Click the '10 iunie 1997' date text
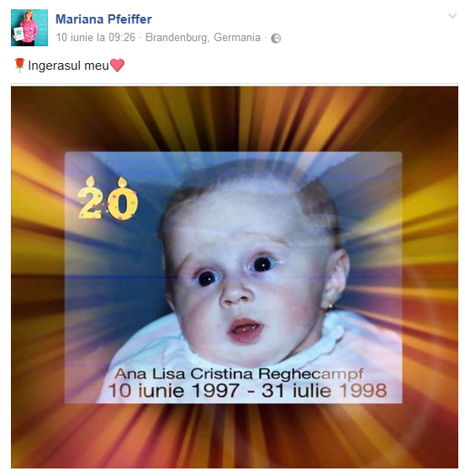This screenshot has width=465, height=476. 174,390
